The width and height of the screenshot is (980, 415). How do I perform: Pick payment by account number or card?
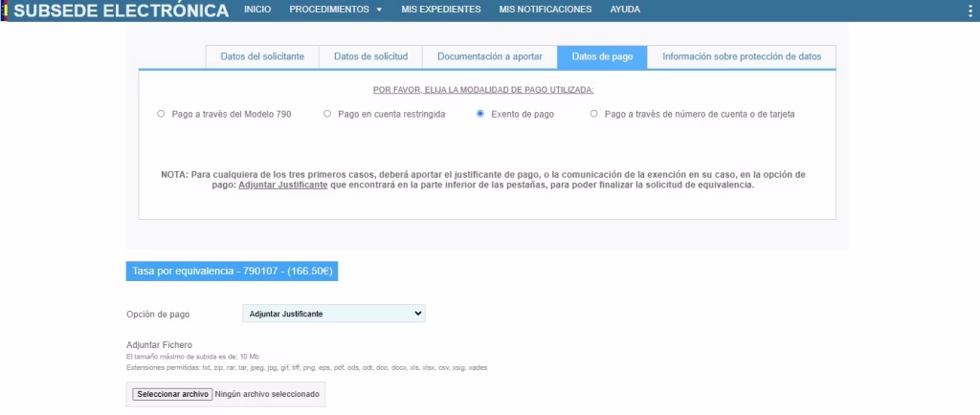(593, 114)
